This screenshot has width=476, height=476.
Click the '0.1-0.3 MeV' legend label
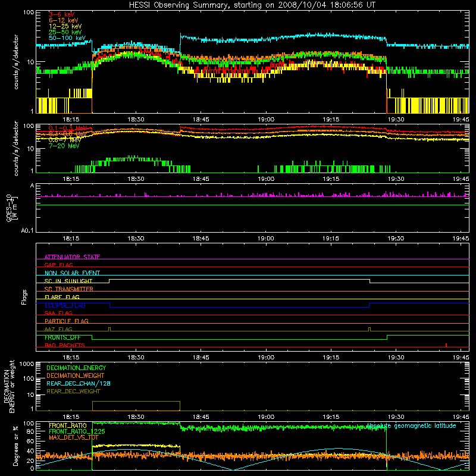[68, 128]
